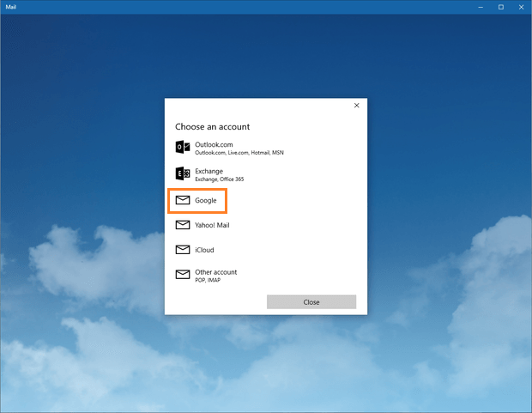
Task: Click the 'POP, IMAP' subtitle text
Action: [208, 280]
